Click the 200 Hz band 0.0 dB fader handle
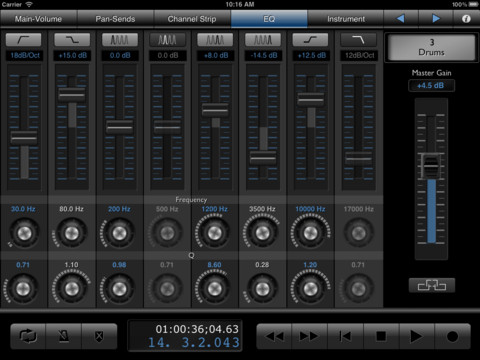480x360 pixels. pyautogui.click(x=119, y=127)
